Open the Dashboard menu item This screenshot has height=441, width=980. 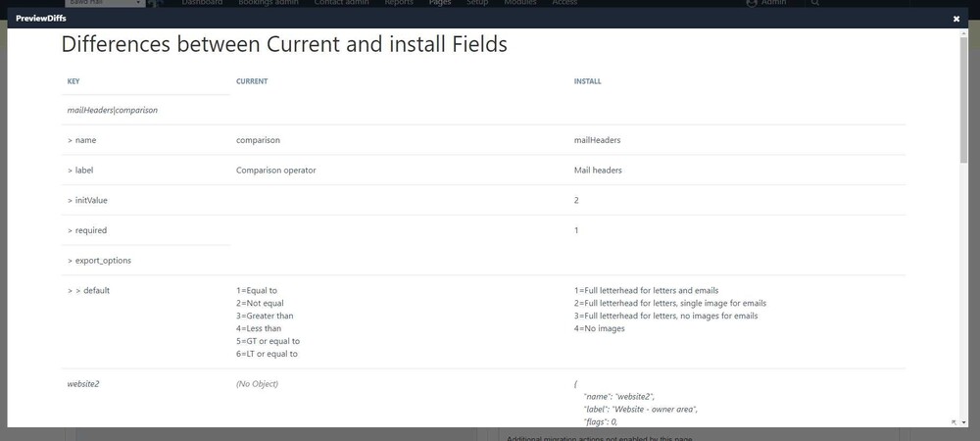click(x=202, y=3)
